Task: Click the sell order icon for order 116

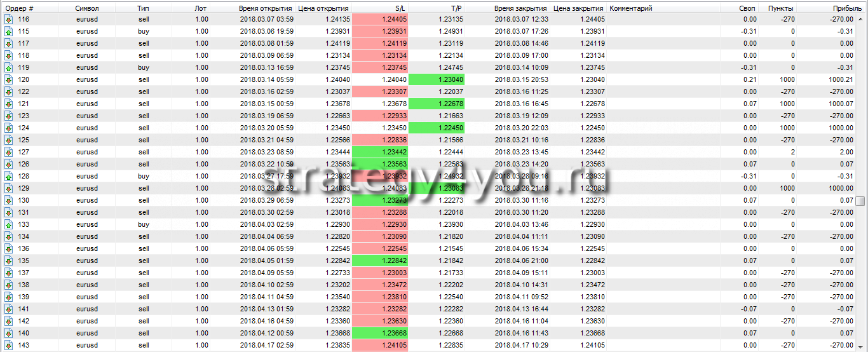Action: 8,20
